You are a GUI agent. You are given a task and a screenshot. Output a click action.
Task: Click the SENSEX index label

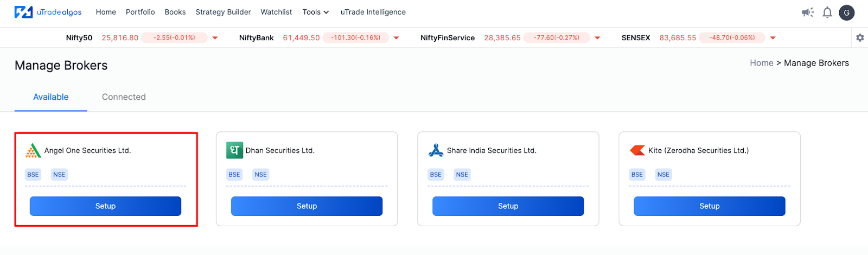[636, 38]
